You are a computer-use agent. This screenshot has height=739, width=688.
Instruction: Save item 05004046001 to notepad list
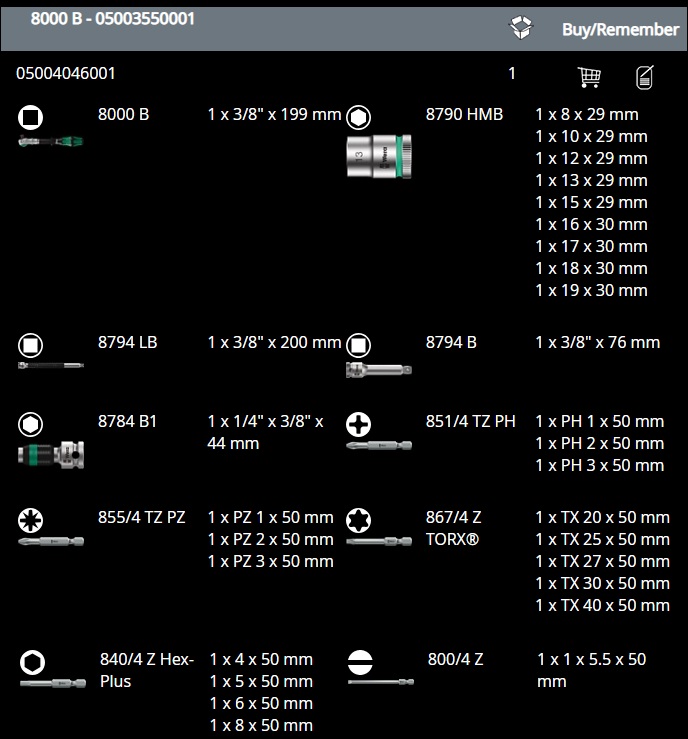point(645,77)
